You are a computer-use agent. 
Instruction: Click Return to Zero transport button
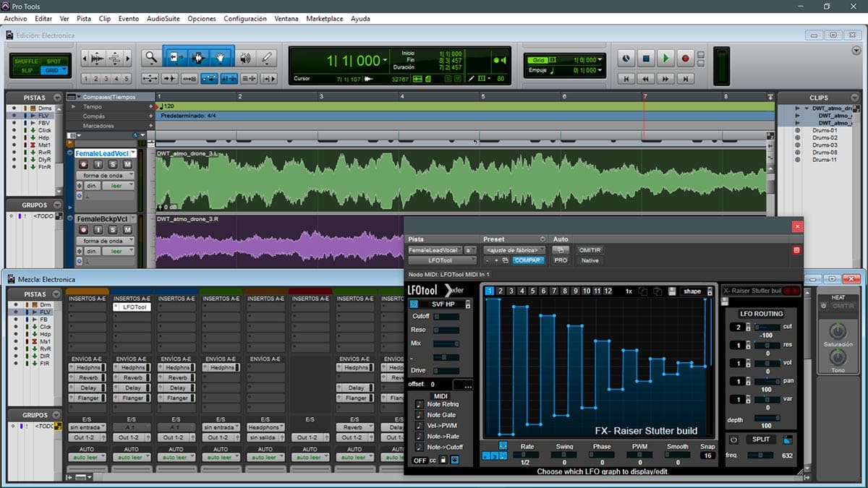click(626, 78)
